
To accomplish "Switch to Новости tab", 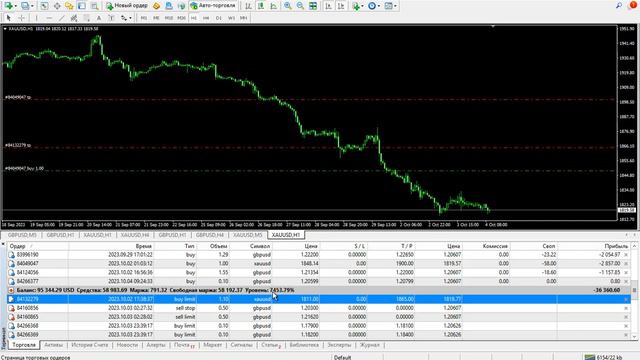I will [x=127, y=345].
